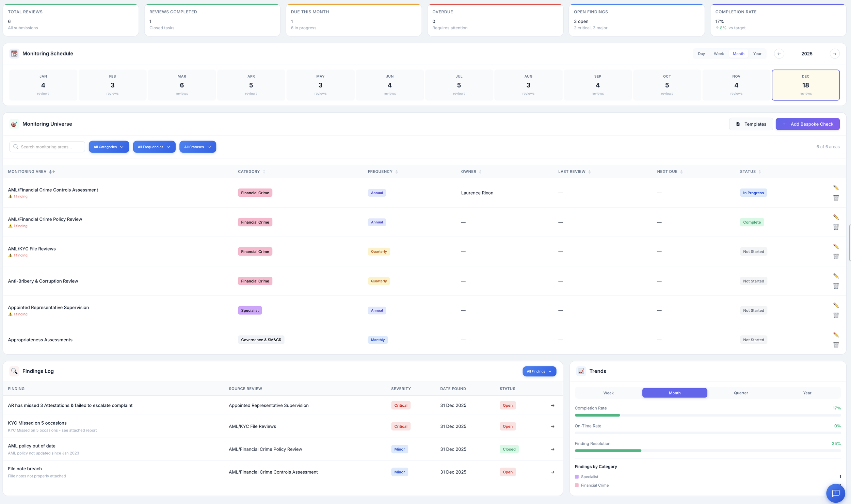Image resolution: width=851 pixels, height=504 pixels.
Task: Go to the next year arrow
Action: (834, 54)
